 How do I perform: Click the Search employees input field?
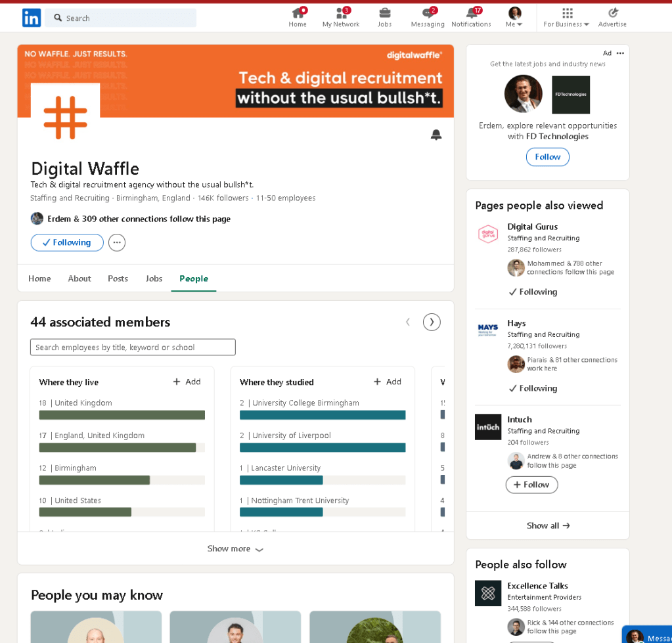click(133, 347)
